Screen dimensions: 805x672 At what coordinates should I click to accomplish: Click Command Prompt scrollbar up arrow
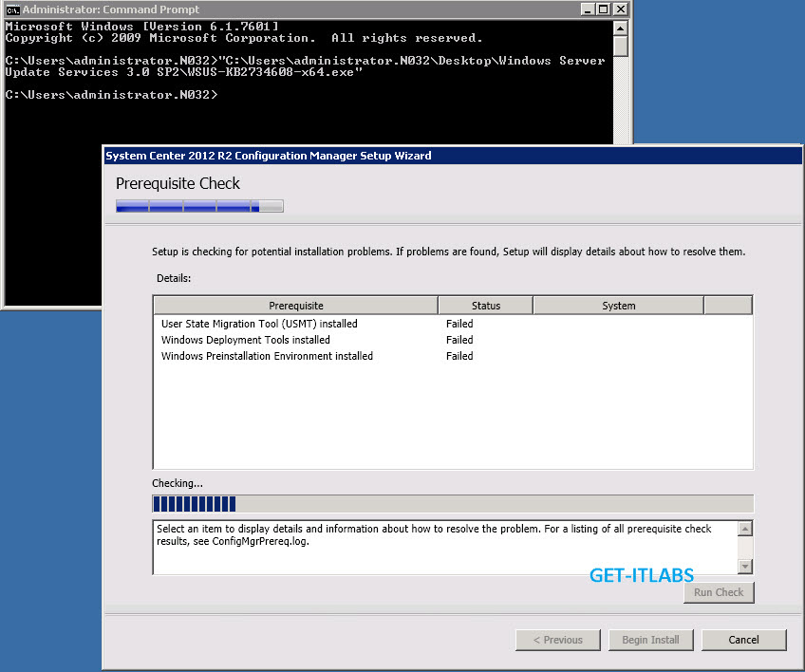pyautogui.click(x=621, y=28)
